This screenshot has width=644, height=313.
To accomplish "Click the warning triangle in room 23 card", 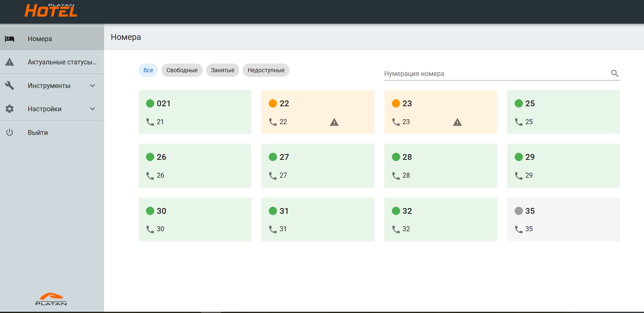I will [457, 122].
